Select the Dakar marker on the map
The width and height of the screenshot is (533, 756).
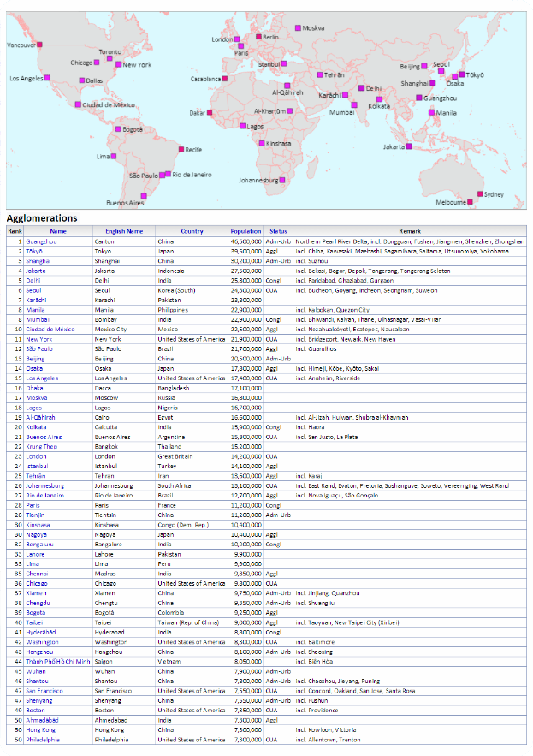pyautogui.click(x=210, y=112)
